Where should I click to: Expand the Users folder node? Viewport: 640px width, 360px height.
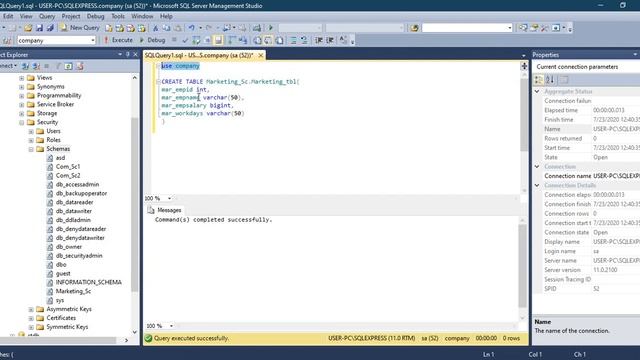click(31, 131)
